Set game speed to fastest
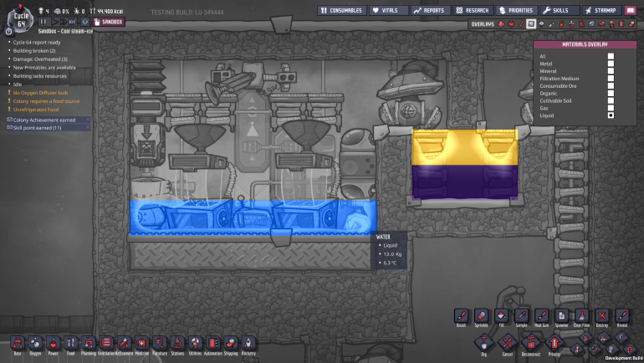 [x=72, y=22]
